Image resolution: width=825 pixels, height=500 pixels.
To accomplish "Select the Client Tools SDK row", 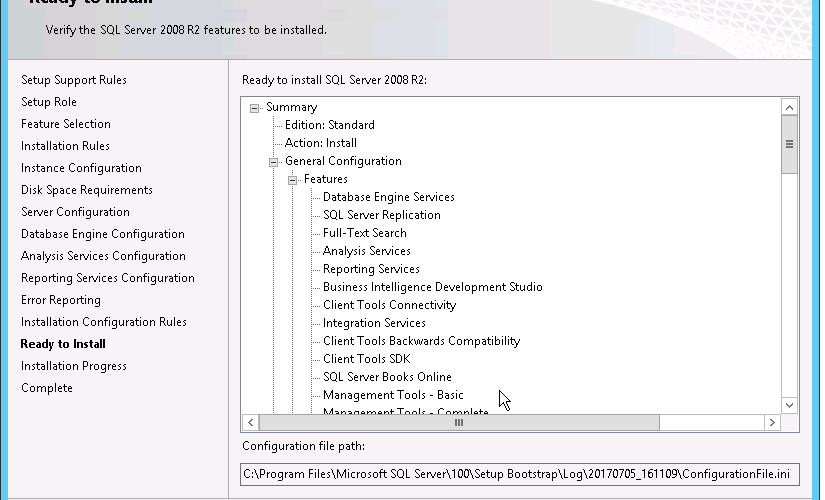I will pos(366,359).
